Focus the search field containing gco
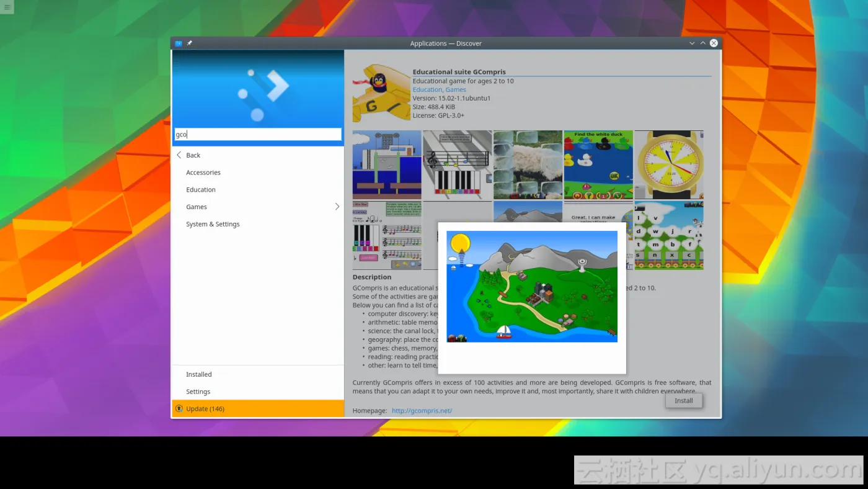The width and height of the screenshot is (868, 489). pyautogui.click(x=258, y=134)
